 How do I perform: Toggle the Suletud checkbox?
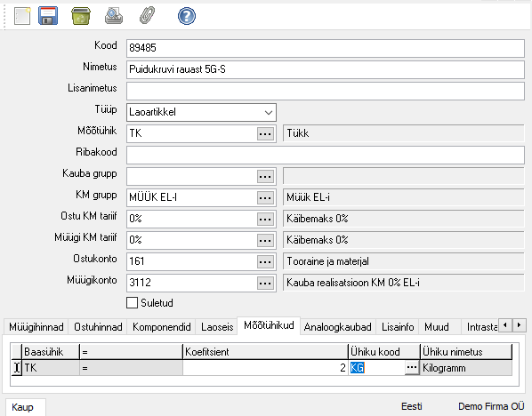[132, 303]
